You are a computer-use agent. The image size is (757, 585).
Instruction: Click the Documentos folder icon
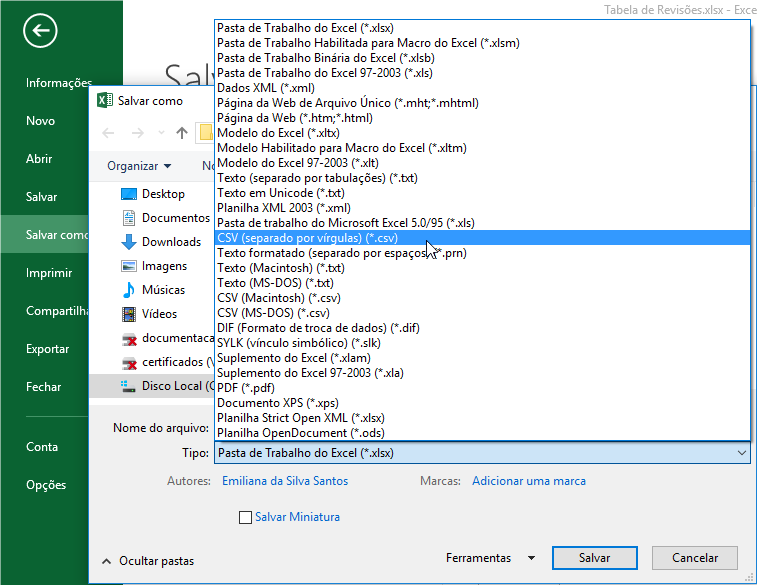click(128, 218)
